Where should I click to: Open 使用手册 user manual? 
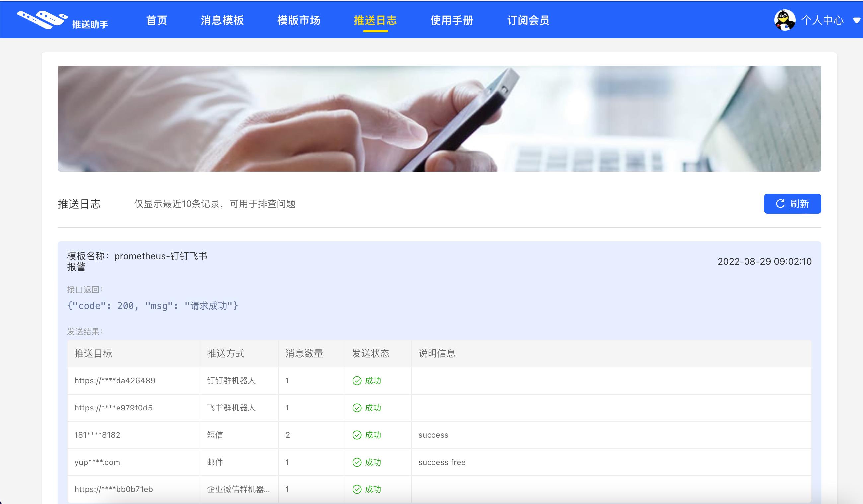pyautogui.click(x=450, y=21)
